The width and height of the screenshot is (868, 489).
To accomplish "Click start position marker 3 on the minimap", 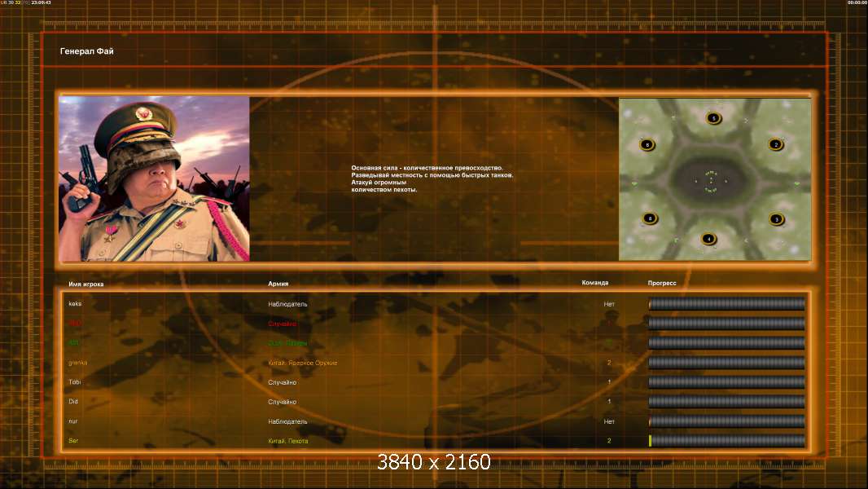I will click(x=776, y=219).
